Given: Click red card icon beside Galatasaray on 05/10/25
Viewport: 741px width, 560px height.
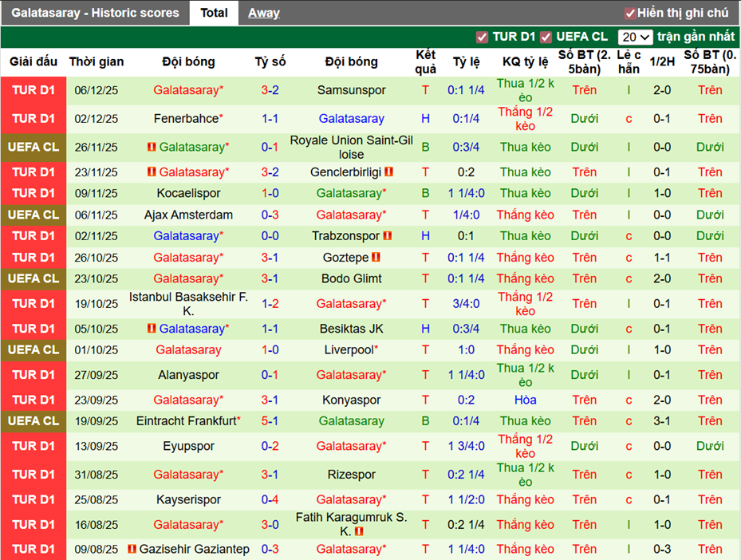Looking at the screenshot, I should click(152, 328).
